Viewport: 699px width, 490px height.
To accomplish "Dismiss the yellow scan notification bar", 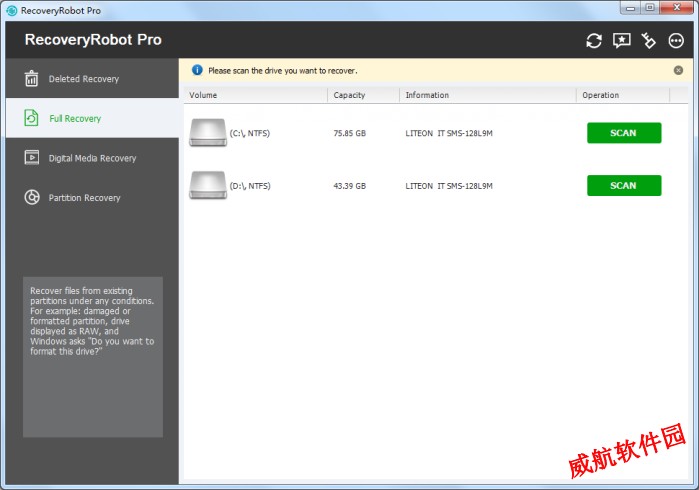I will click(x=678, y=71).
